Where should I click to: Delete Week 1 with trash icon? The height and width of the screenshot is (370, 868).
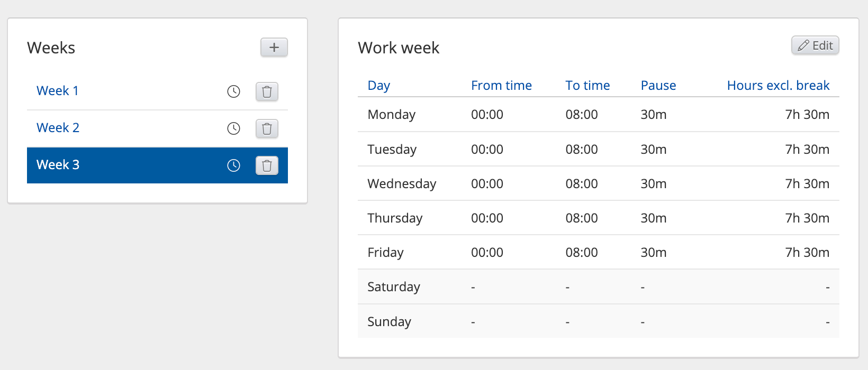tap(267, 91)
